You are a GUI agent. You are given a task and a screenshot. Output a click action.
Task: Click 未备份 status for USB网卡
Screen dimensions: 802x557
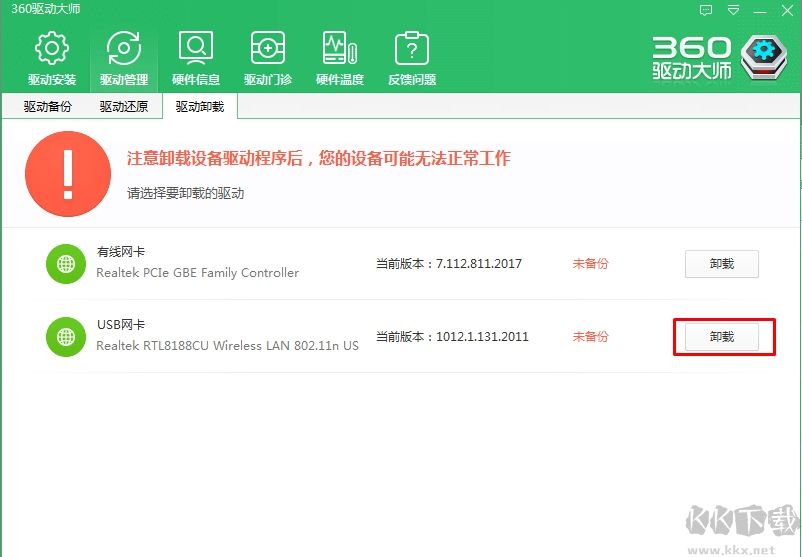pos(591,337)
